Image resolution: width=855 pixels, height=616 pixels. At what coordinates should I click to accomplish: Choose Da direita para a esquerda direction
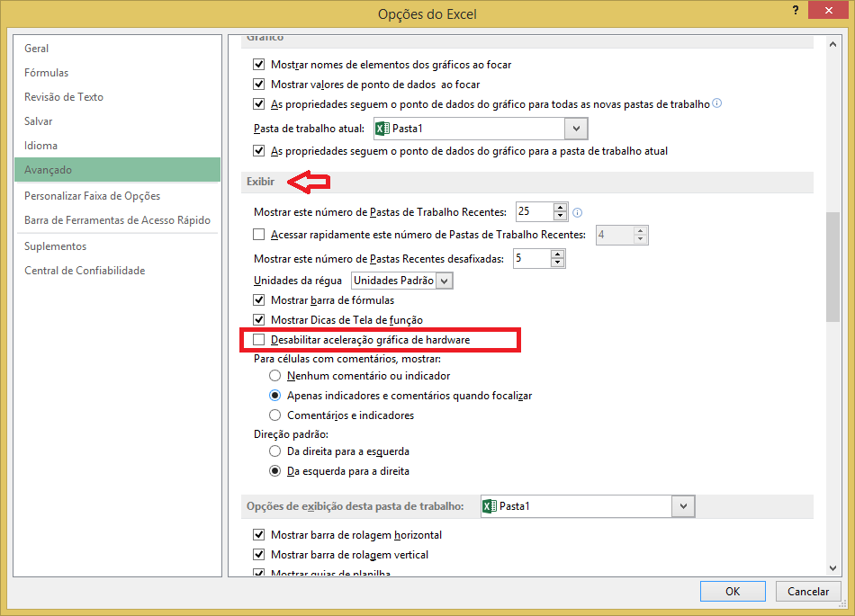[x=276, y=451]
